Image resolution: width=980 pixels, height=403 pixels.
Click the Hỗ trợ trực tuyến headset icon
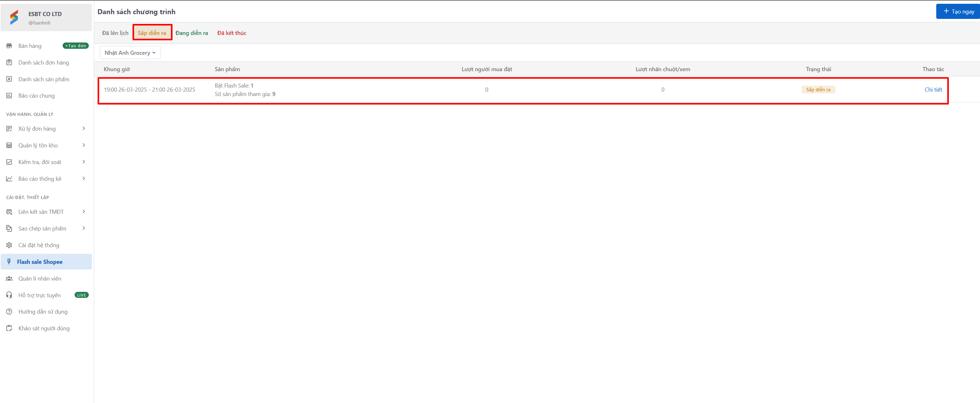[x=9, y=295]
